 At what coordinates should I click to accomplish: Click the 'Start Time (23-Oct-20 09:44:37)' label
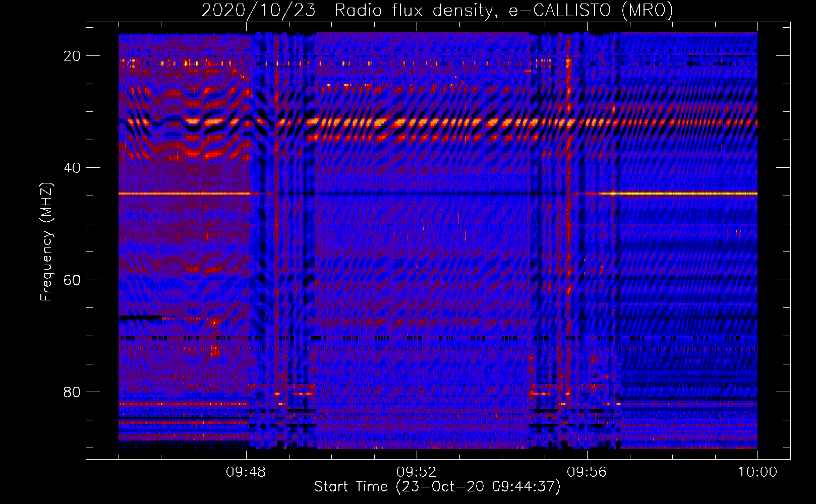click(437, 487)
